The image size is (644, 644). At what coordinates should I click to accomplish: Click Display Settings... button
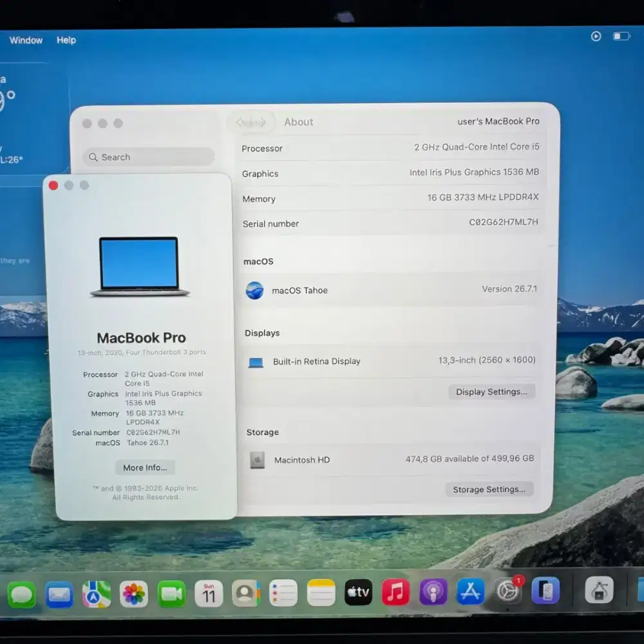[x=491, y=392]
